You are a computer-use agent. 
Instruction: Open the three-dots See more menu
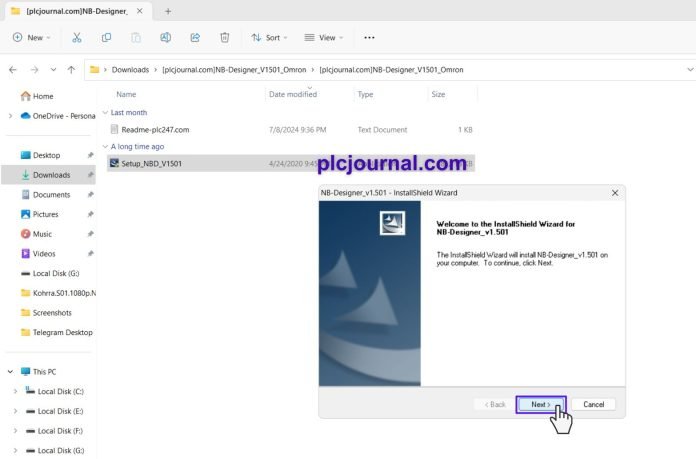tap(369, 38)
